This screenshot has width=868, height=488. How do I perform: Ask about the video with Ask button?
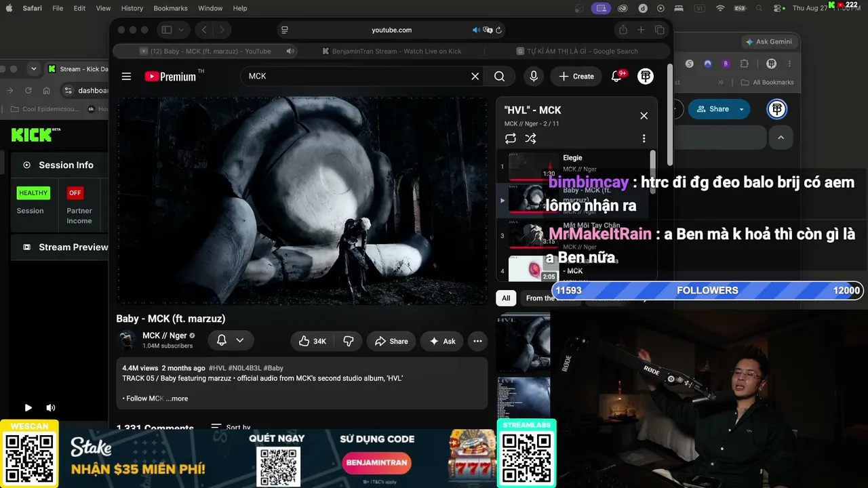coord(442,342)
